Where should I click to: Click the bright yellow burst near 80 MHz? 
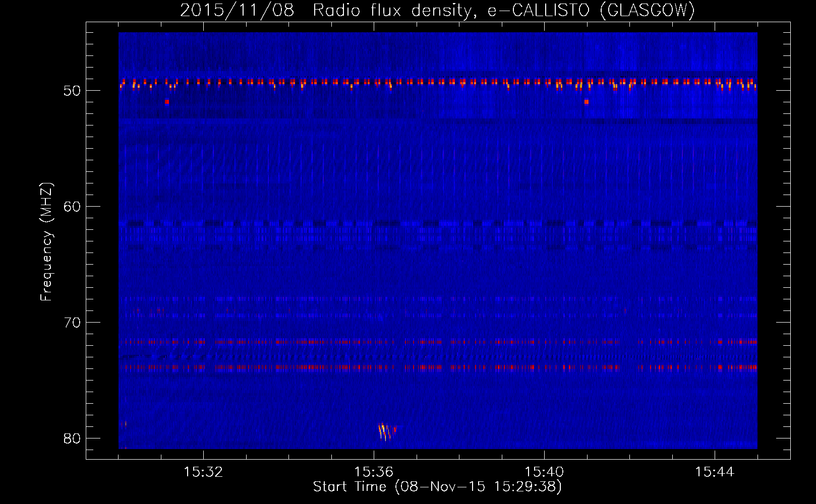(x=387, y=431)
